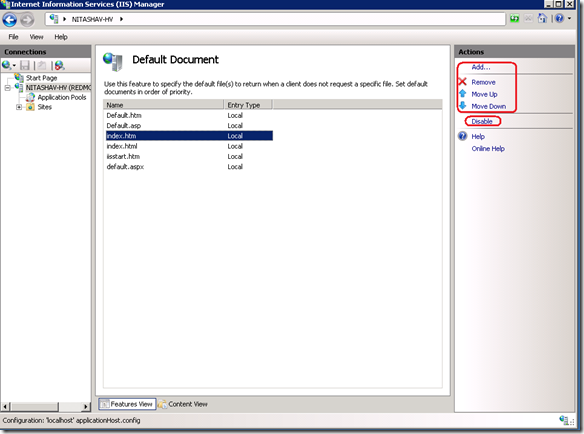Collapse the NITASHAV-HV server node
Image resolution: width=584 pixels, height=434 pixels.
(7, 88)
